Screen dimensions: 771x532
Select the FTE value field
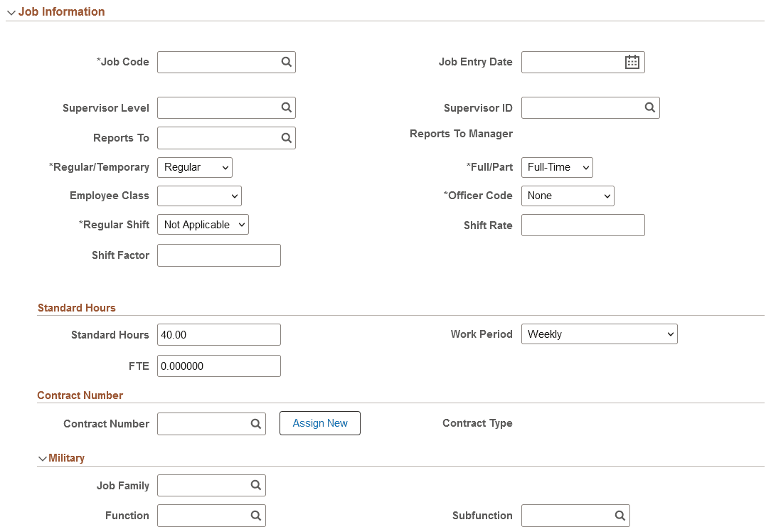(218, 366)
